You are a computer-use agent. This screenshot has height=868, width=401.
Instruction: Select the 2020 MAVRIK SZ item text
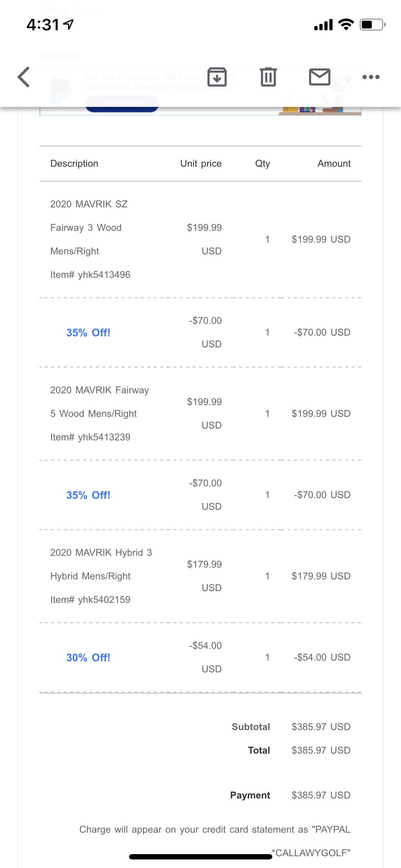(x=89, y=204)
